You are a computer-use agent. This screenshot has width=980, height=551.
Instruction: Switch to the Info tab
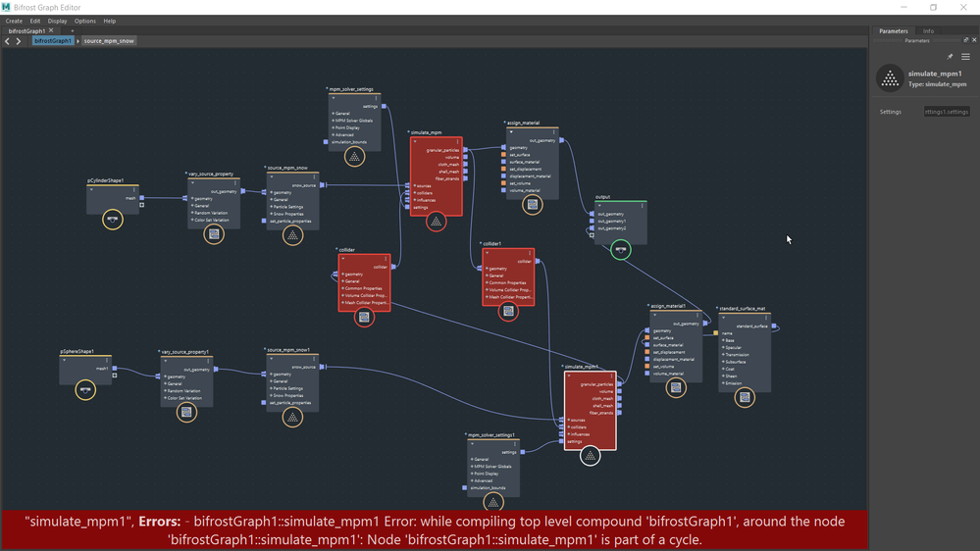click(928, 30)
